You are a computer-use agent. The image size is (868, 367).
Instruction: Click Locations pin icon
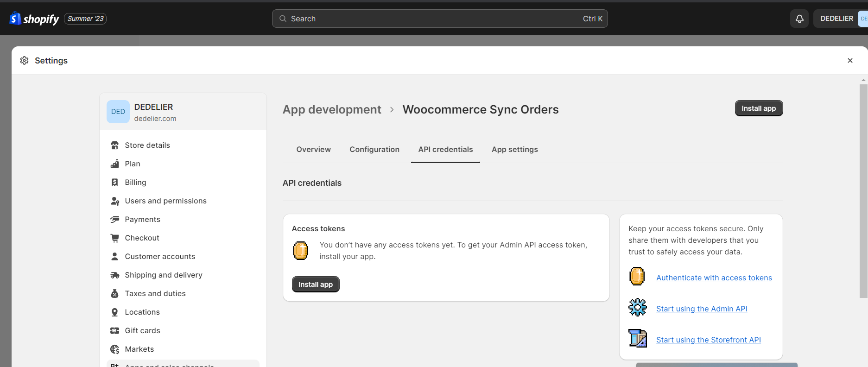pos(115,312)
